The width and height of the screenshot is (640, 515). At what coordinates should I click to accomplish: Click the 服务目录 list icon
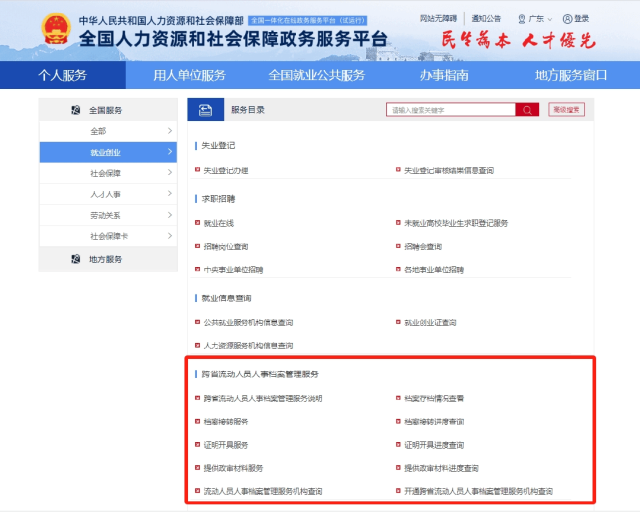[x=205, y=111]
